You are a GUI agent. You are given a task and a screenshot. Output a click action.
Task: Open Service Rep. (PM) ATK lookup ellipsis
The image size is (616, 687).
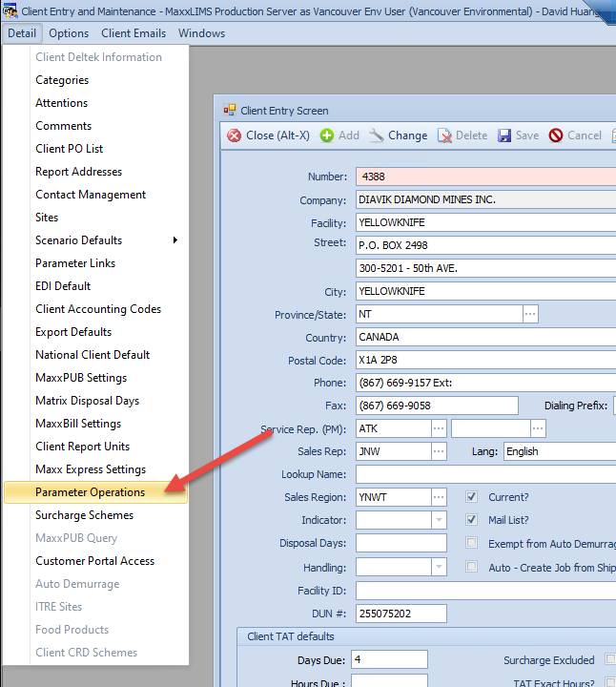439,428
